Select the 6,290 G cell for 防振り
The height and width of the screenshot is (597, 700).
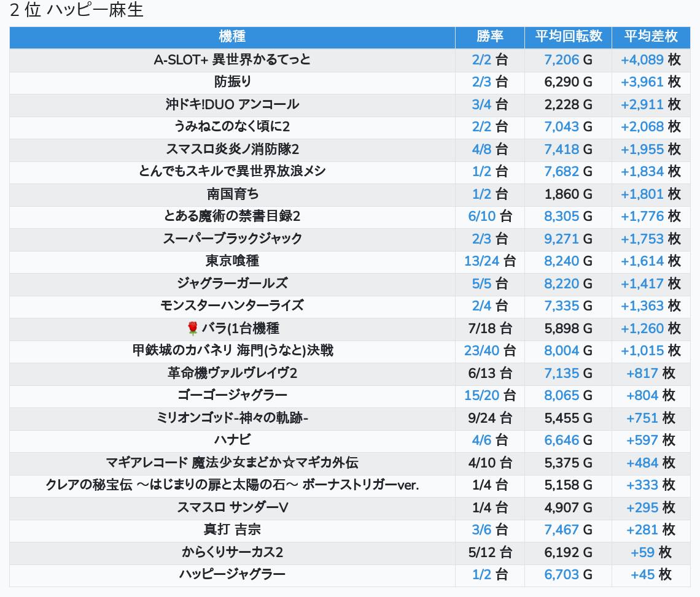coord(569,82)
